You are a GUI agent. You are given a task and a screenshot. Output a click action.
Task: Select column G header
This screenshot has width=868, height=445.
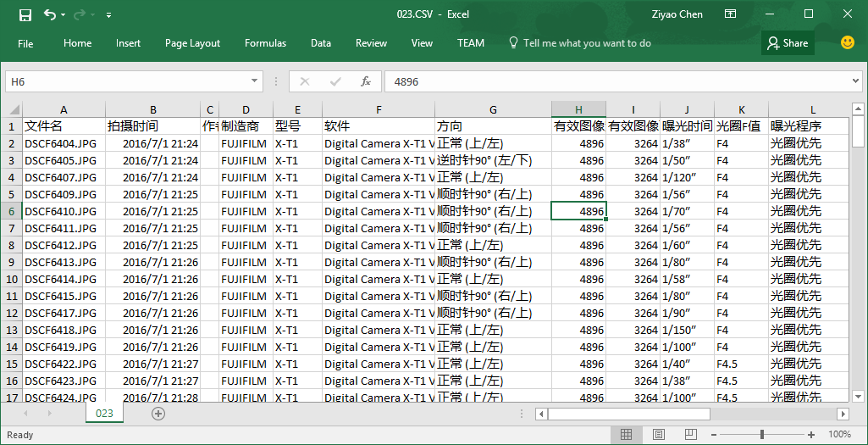point(493,109)
